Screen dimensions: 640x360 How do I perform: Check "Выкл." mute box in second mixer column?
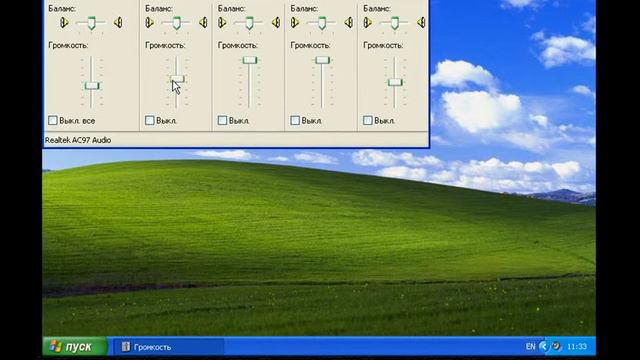tap(150, 120)
